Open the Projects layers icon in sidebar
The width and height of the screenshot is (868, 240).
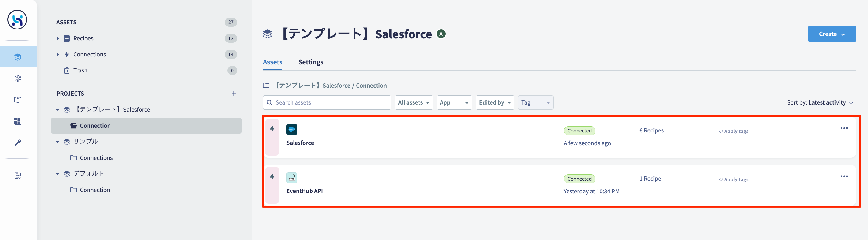pos(18,57)
